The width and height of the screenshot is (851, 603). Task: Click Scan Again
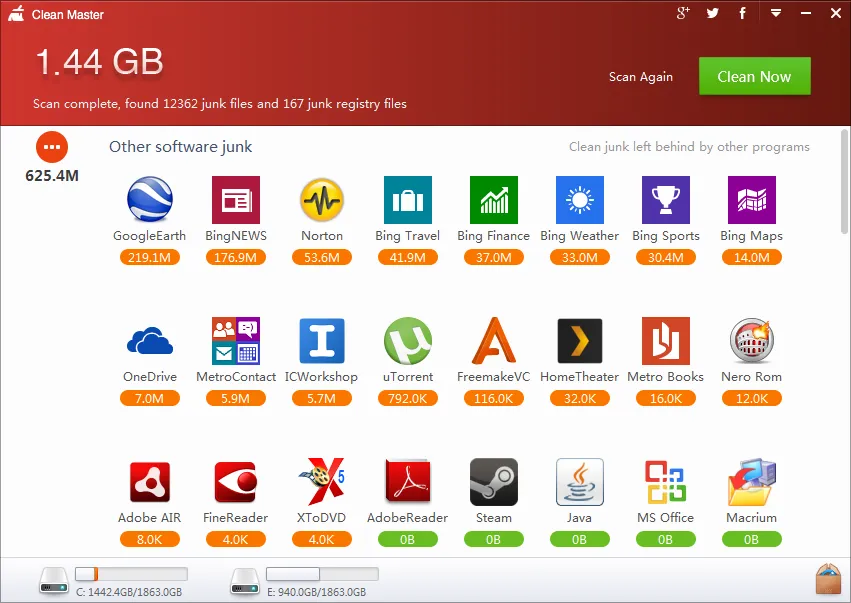641,77
